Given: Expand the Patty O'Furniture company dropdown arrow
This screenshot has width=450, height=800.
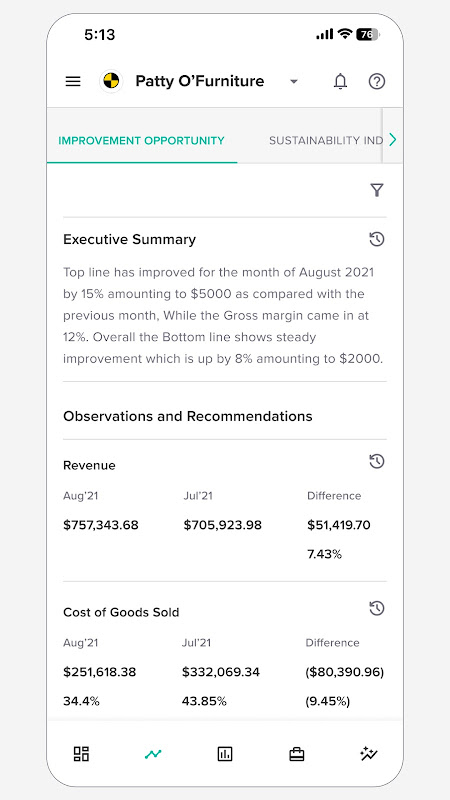Looking at the screenshot, I should (x=293, y=82).
